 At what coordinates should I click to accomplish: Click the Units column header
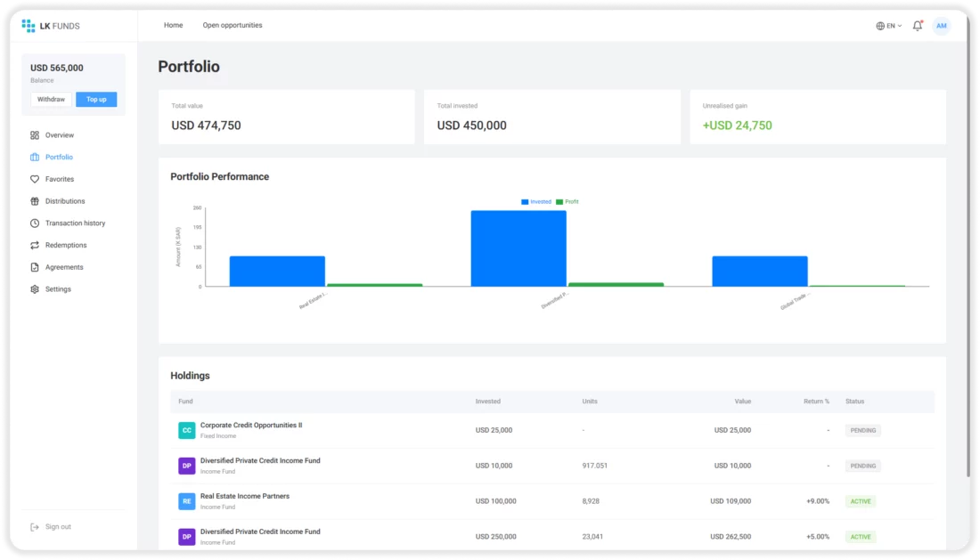pos(590,402)
